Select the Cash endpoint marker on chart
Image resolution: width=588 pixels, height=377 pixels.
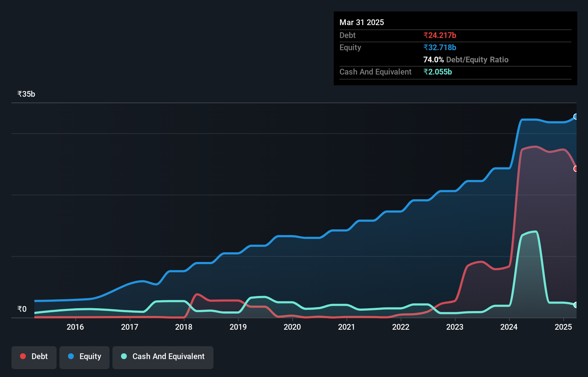click(x=576, y=305)
